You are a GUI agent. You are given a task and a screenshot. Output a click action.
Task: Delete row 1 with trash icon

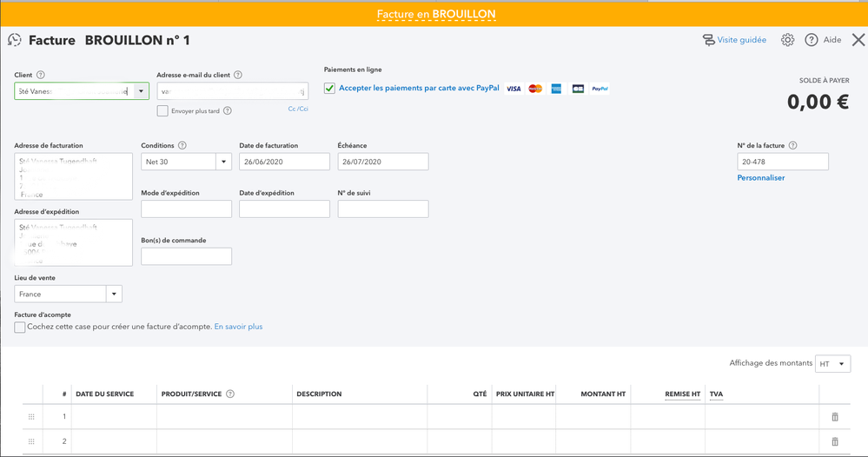[x=835, y=417]
